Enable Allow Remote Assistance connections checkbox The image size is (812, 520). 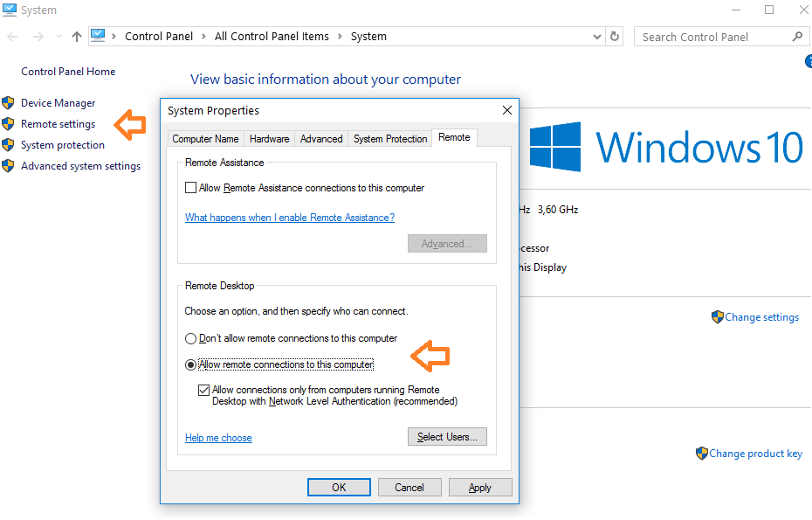click(x=191, y=188)
